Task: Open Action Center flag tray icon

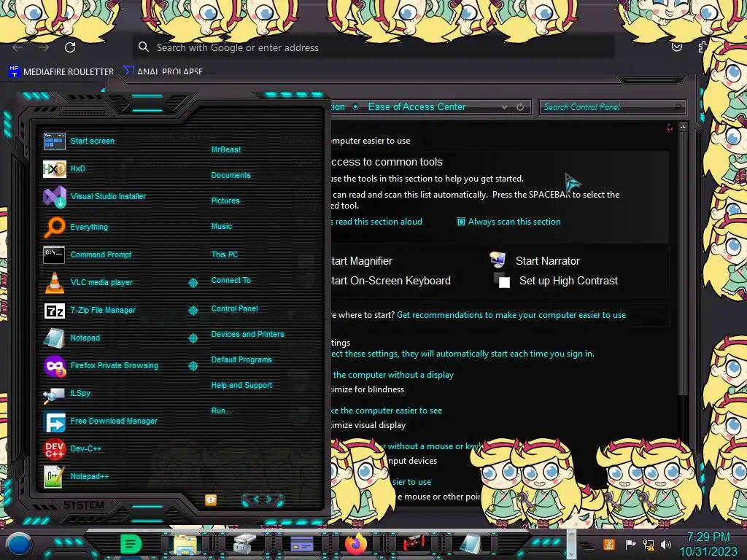Action: (630, 544)
